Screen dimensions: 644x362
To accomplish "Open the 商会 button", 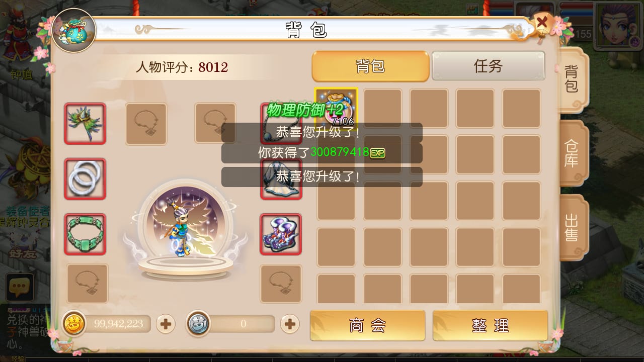I will click(x=368, y=325).
